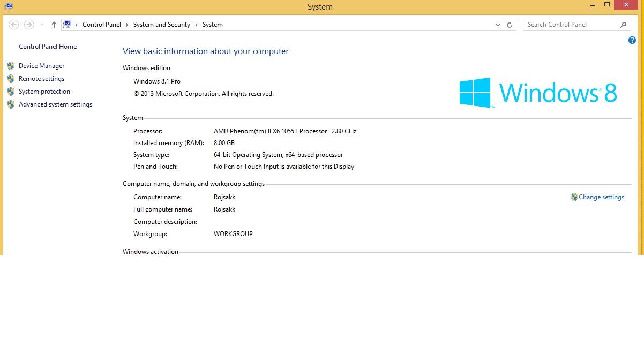Click shield icon beside Device Manager
Viewport: 644px width, 347px height.
point(11,66)
